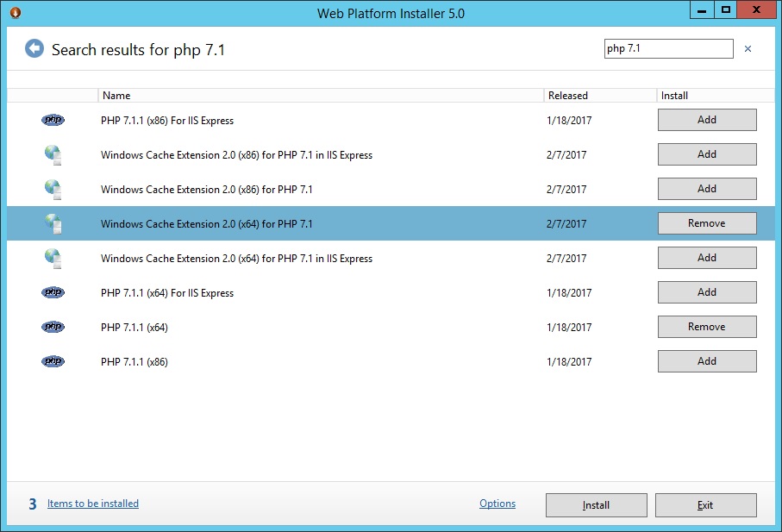Click the PHP icon for PHP 7.1.1 (x86) For IIS Express
782x532 pixels.
point(53,120)
